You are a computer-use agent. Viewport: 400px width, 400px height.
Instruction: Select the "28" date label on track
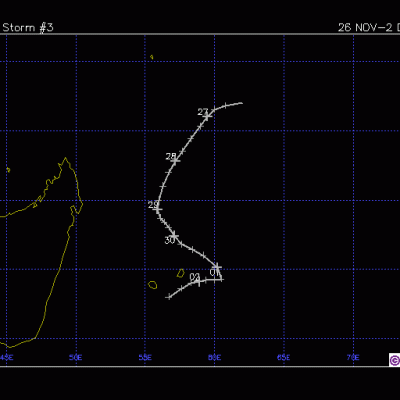(171, 156)
